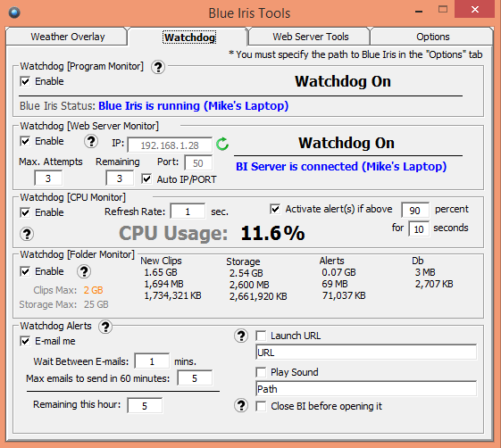501x448 pixels.
Task: Enable Launch URL checkbox
Action: point(261,336)
